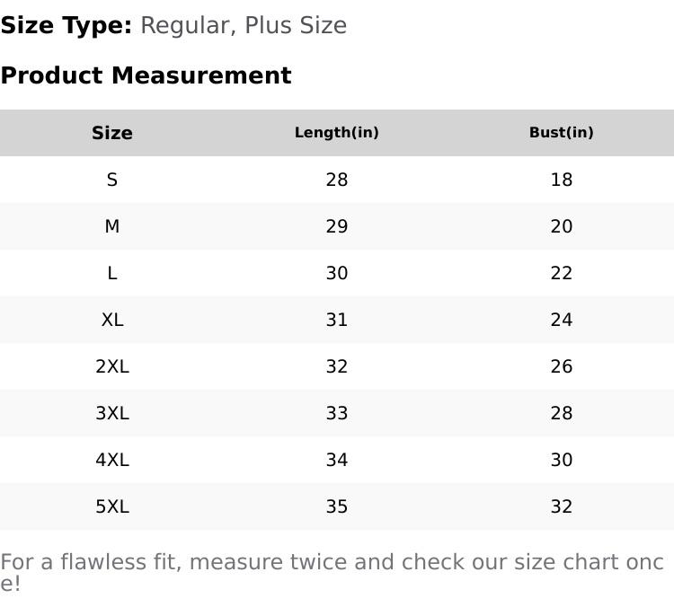Select the 2XL size row label
The width and height of the screenshot is (674, 616).
pyautogui.click(x=112, y=366)
